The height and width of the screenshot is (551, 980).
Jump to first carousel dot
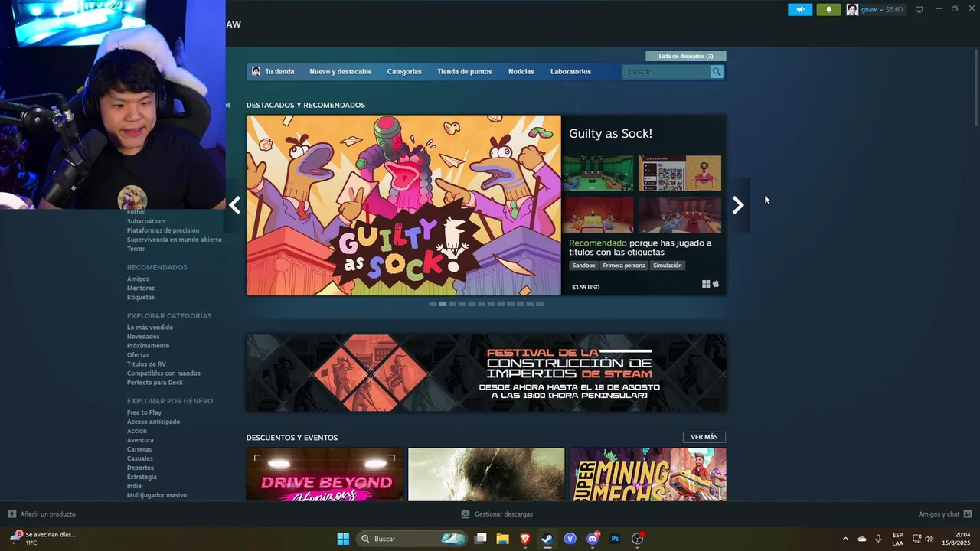433,304
